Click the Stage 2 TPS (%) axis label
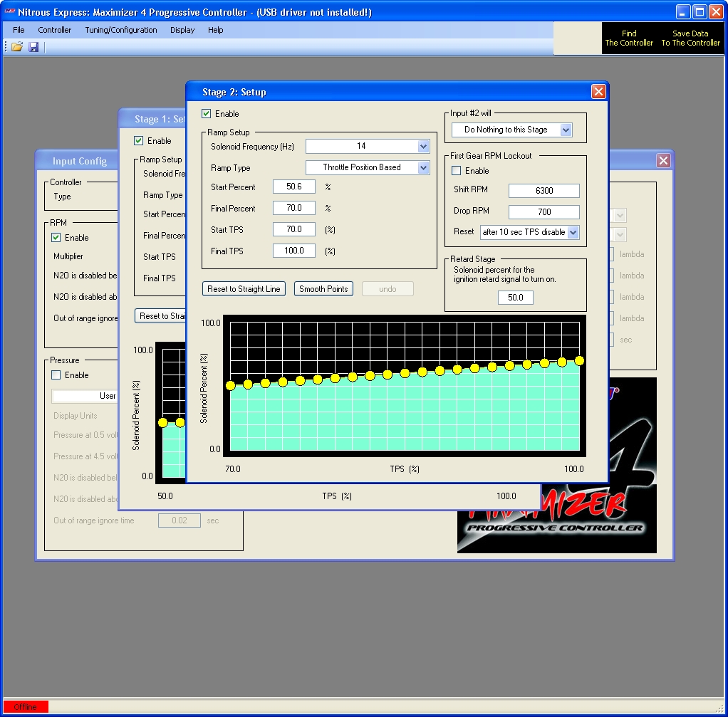Screen dimensions: 728x717 pyautogui.click(x=405, y=469)
